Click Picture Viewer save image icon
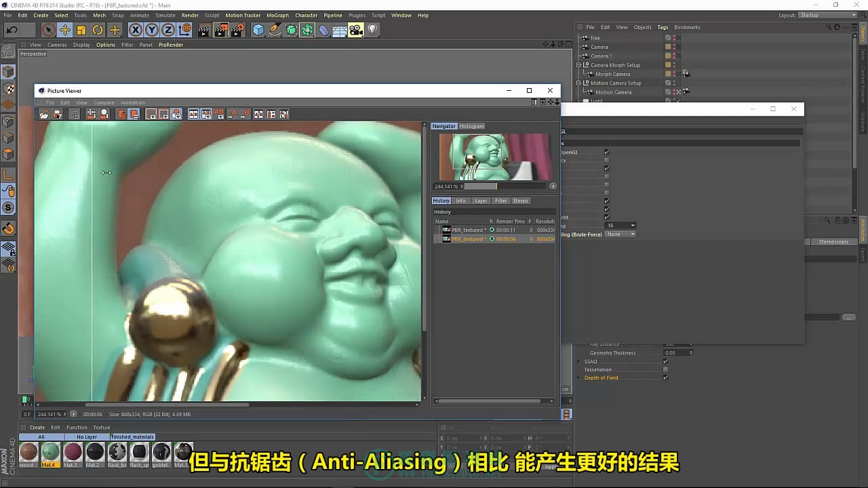 [x=58, y=115]
